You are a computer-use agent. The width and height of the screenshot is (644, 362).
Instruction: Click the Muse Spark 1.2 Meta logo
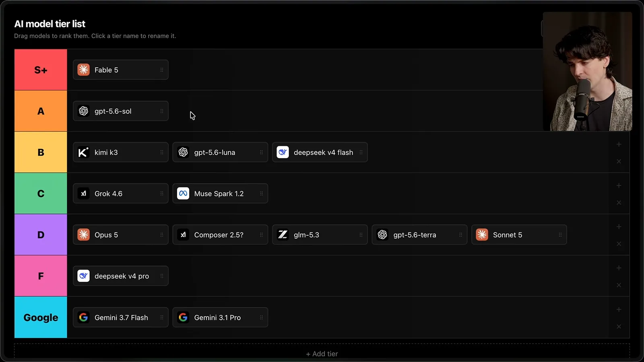click(x=183, y=193)
